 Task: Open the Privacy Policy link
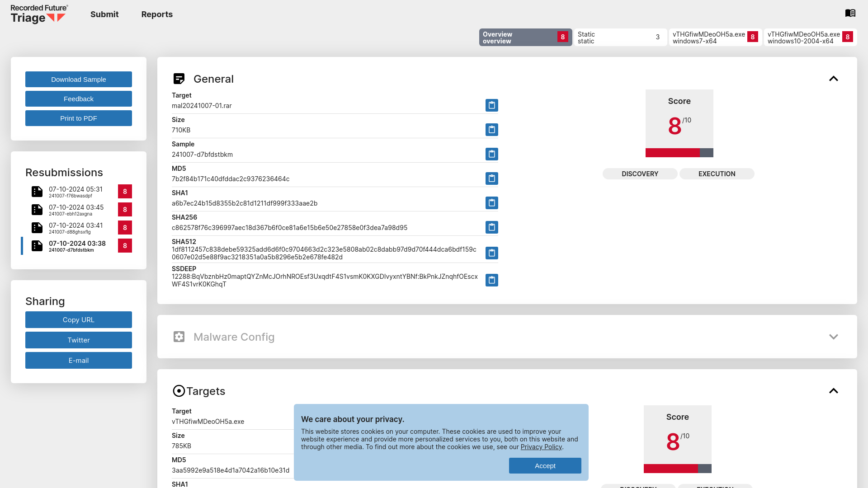[541, 447]
